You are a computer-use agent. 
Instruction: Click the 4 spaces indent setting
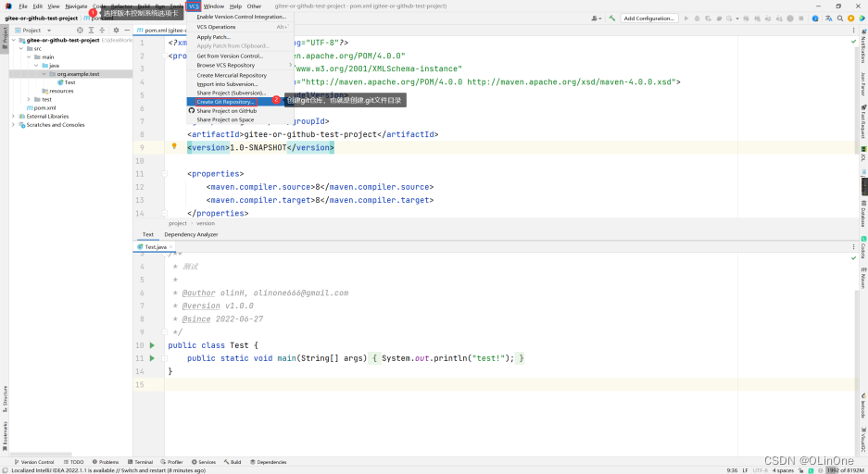coord(783,470)
